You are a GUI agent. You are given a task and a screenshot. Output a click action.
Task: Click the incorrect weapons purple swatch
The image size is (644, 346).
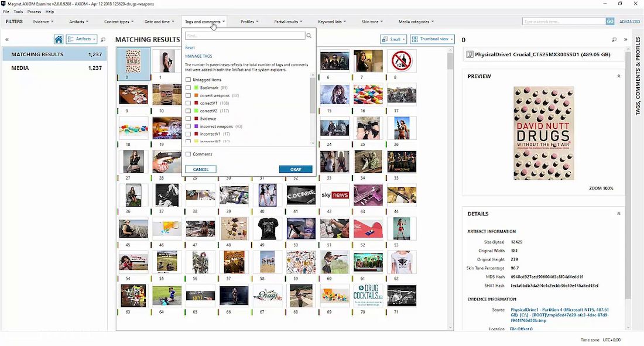click(x=196, y=126)
